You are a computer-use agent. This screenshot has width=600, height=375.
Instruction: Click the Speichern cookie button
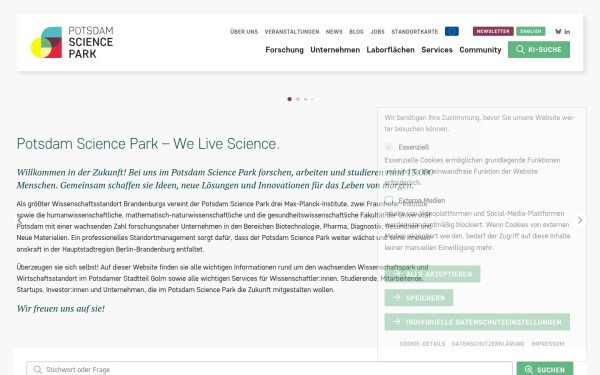click(419, 298)
